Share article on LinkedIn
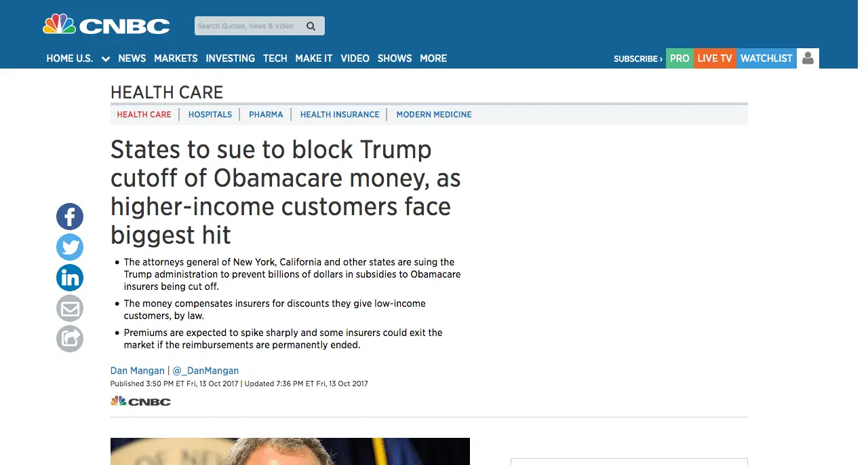 coord(70,278)
